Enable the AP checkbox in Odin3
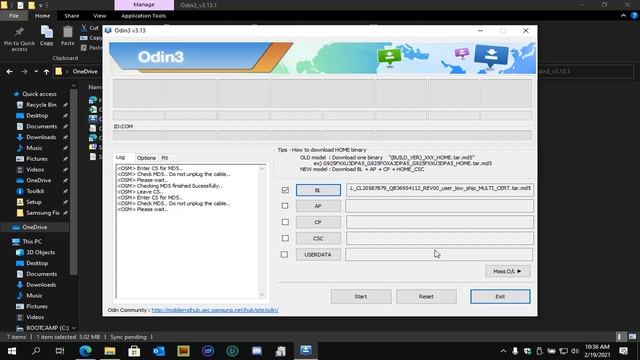Image resolution: width=640 pixels, height=360 pixels. click(x=285, y=206)
